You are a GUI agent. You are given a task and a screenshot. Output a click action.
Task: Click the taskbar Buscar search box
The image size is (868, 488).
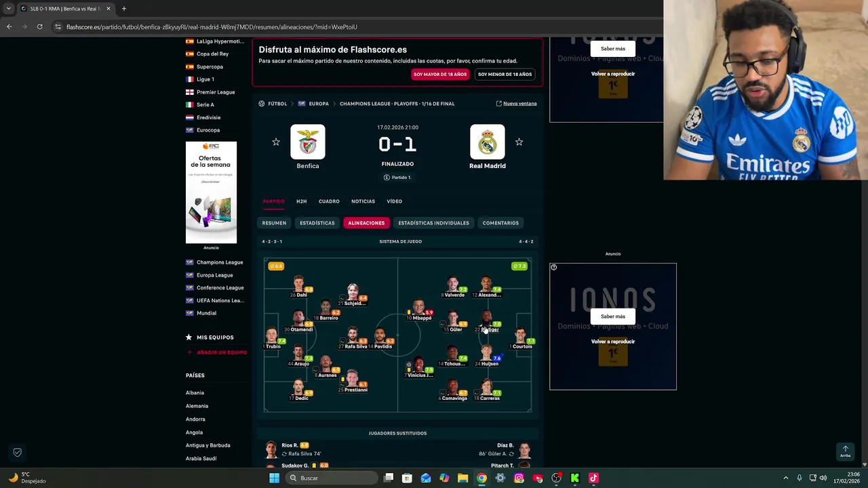(332, 478)
